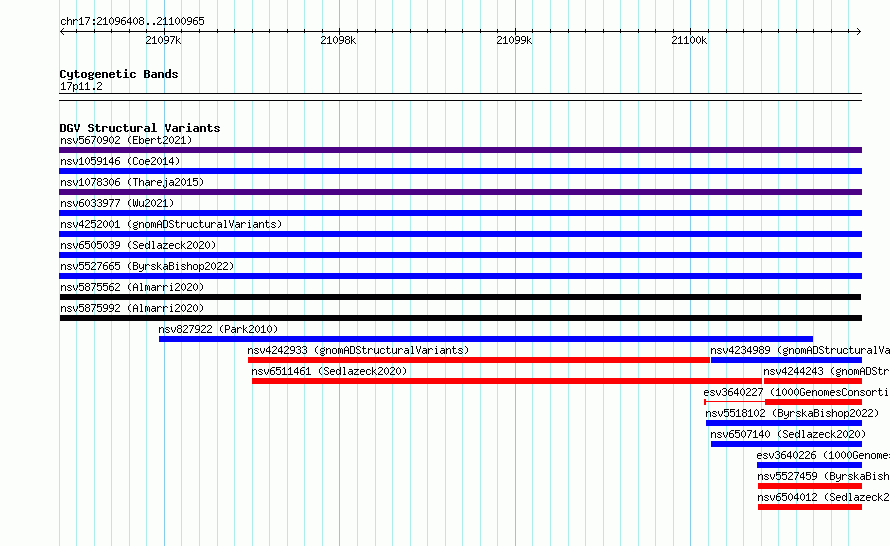
Task: Open variant nsv6505039 (Sedlazeck2020) label
Action: coord(138,245)
